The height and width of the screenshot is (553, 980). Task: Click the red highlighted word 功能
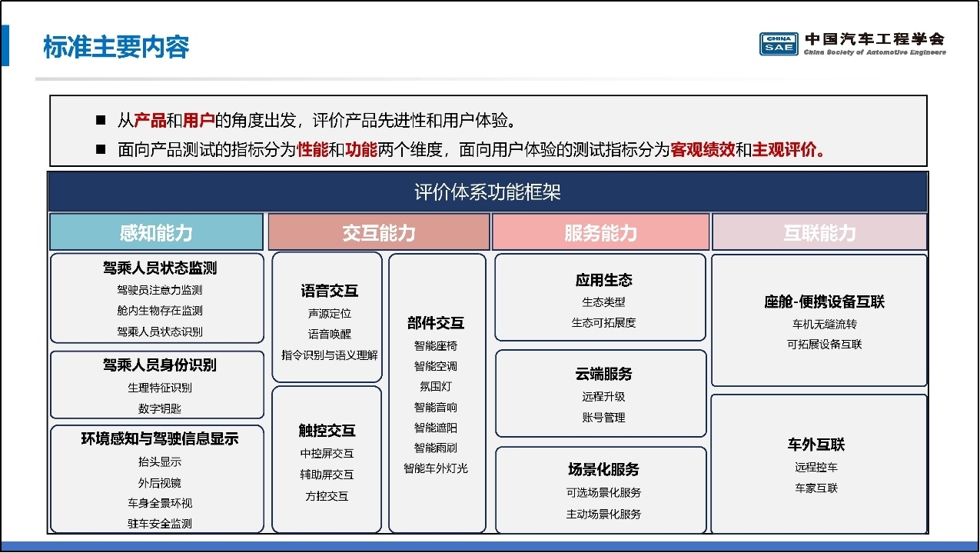tap(361, 149)
